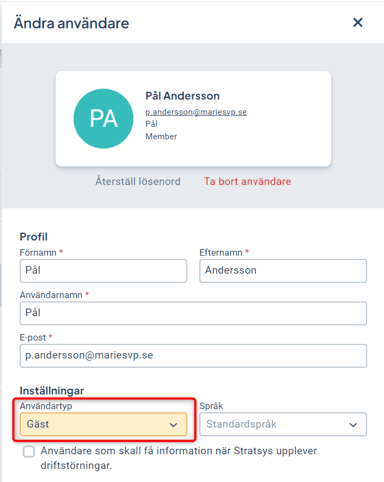Click Återställ lösenord
The image size is (384, 482).
tap(138, 181)
